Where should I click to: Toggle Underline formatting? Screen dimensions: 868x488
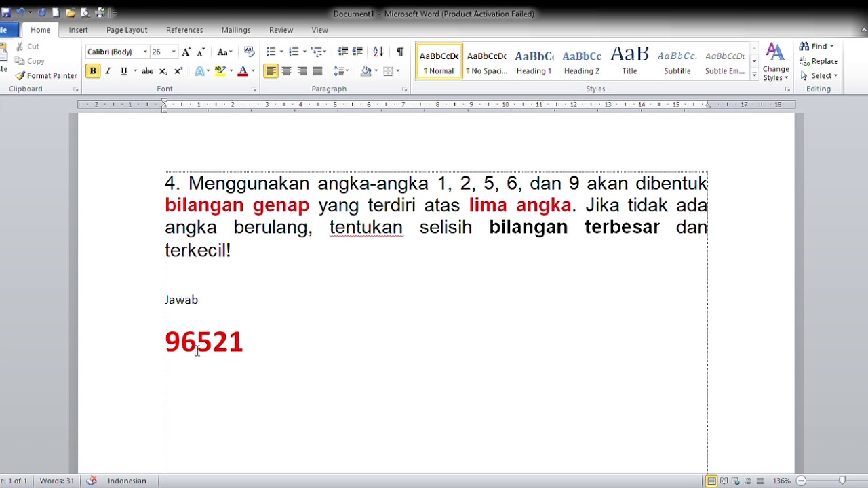[x=123, y=71]
